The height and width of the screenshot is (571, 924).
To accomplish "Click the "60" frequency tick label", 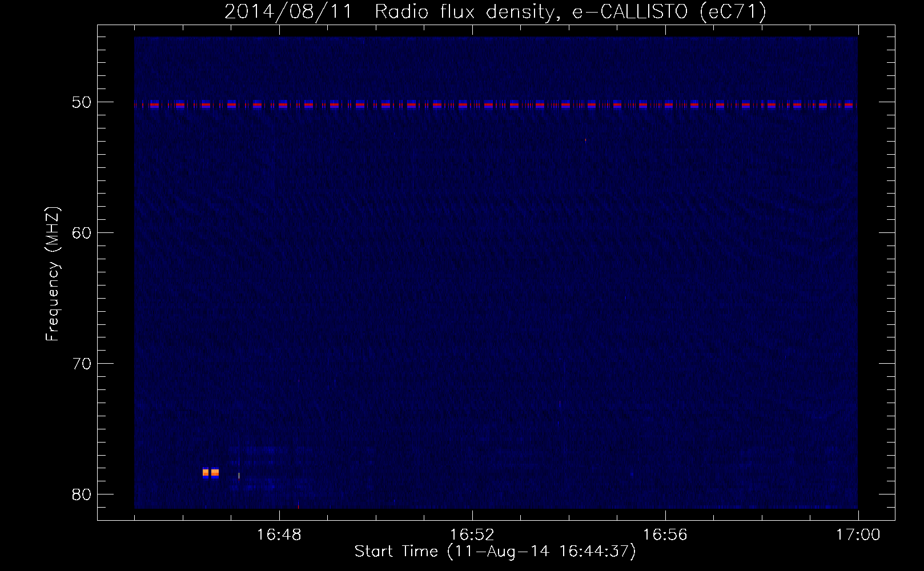I will (82, 233).
